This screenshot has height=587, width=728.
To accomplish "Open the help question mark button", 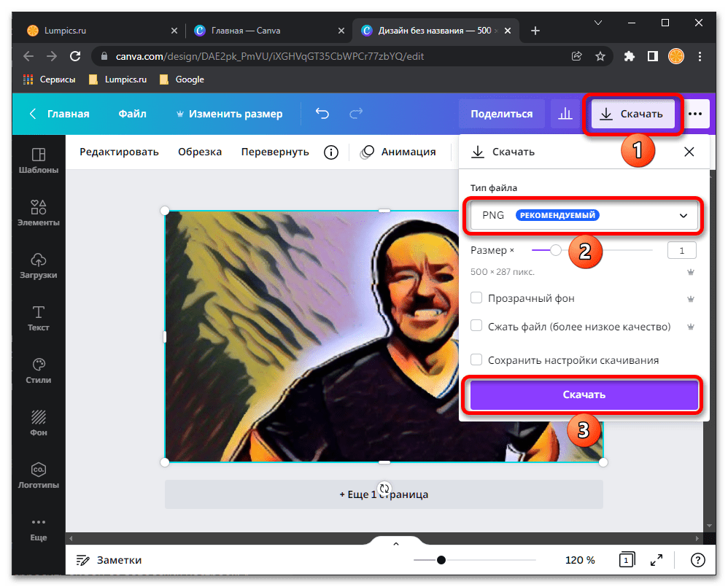I will 698,560.
